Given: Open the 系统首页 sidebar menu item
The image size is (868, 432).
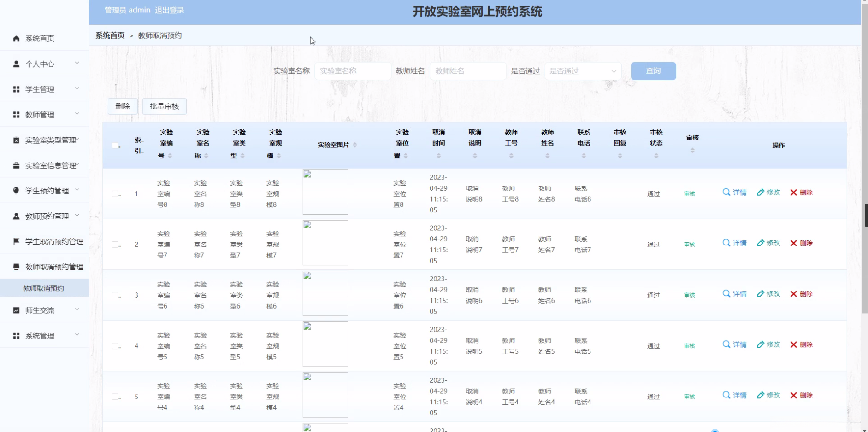Looking at the screenshot, I should coord(44,39).
